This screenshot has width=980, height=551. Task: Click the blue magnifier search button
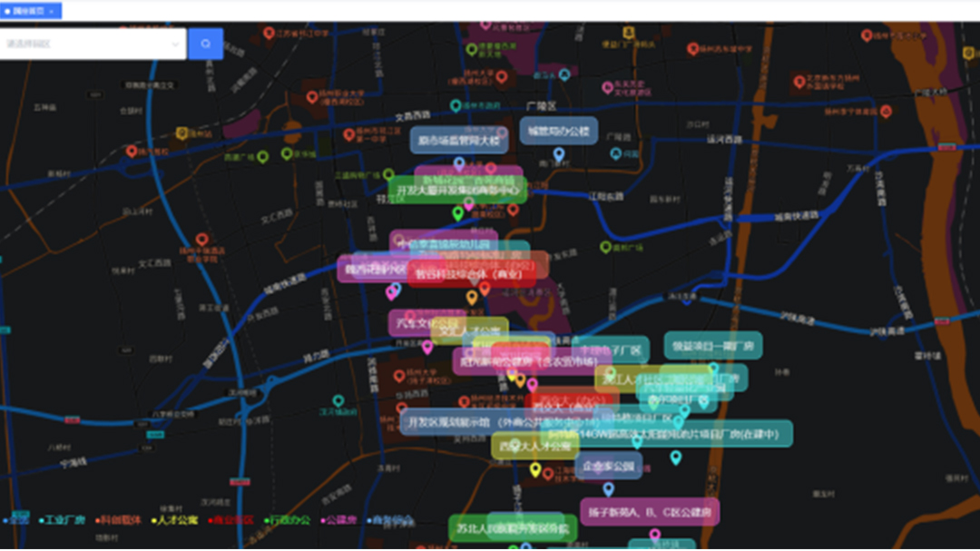(206, 44)
